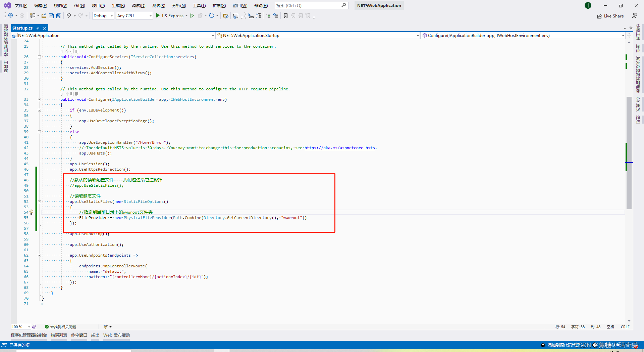Image resolution: width=644 pixels, height=352 pixels.
Task: Start a Live Share session
Action: click(610, 16)
